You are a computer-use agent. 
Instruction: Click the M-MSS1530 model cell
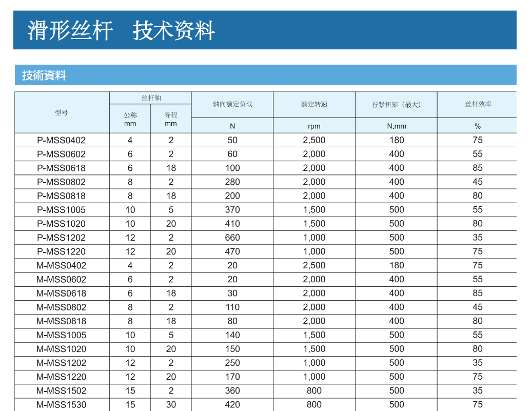tap(62, 404)
